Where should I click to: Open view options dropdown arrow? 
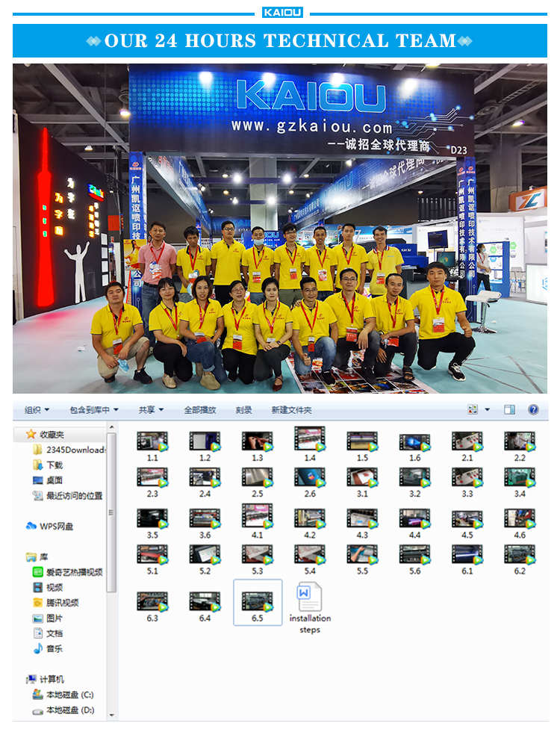(x=487, y=409)
